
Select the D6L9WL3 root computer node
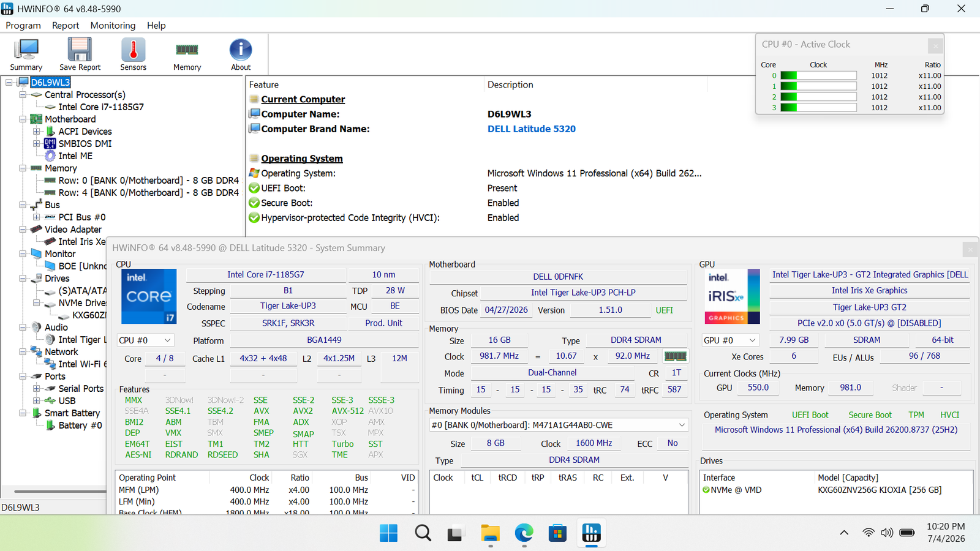[x=51, y=83]
